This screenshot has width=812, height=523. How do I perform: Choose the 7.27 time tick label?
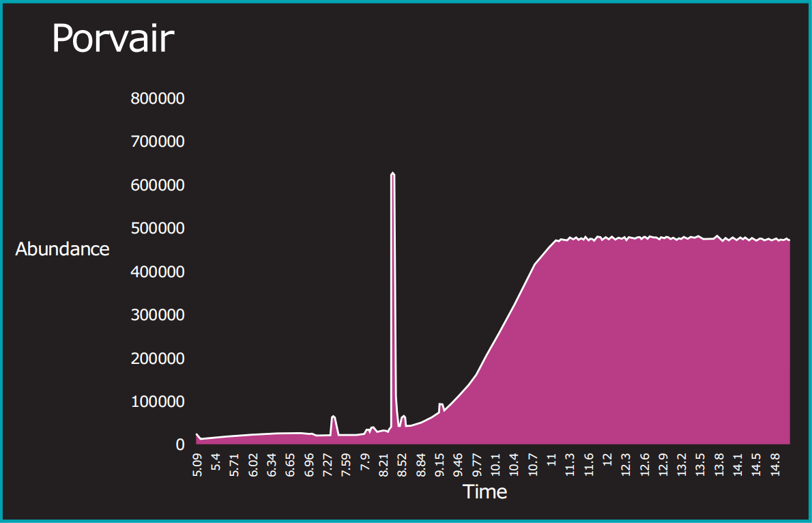(x=328, y=465)
